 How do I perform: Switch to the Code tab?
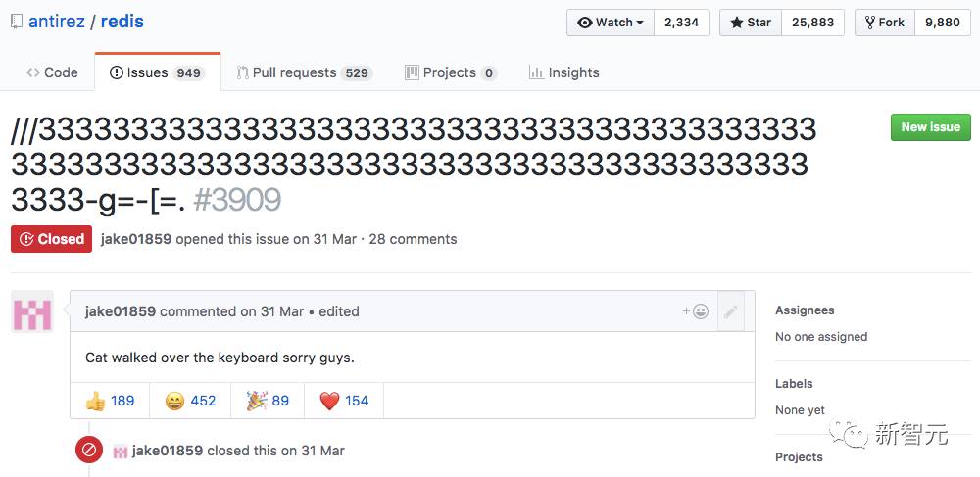(52, 72)
